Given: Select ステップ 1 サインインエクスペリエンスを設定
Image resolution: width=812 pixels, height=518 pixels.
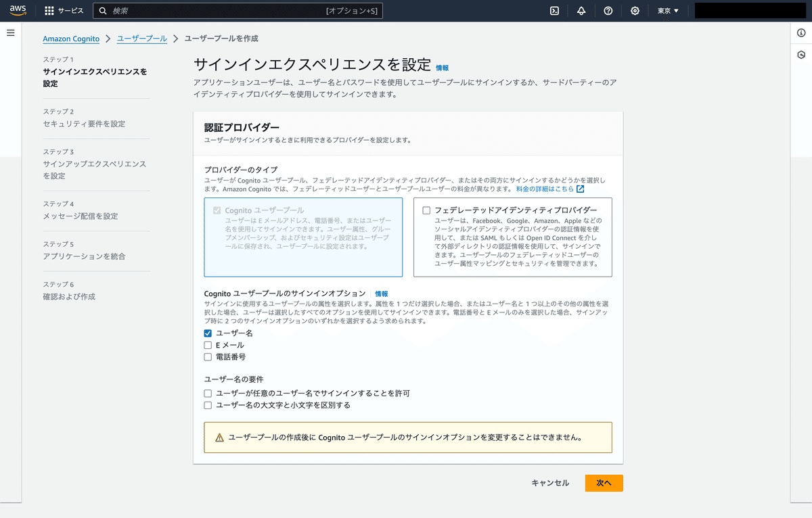Looking at the screenshot, I should (95, 72).
